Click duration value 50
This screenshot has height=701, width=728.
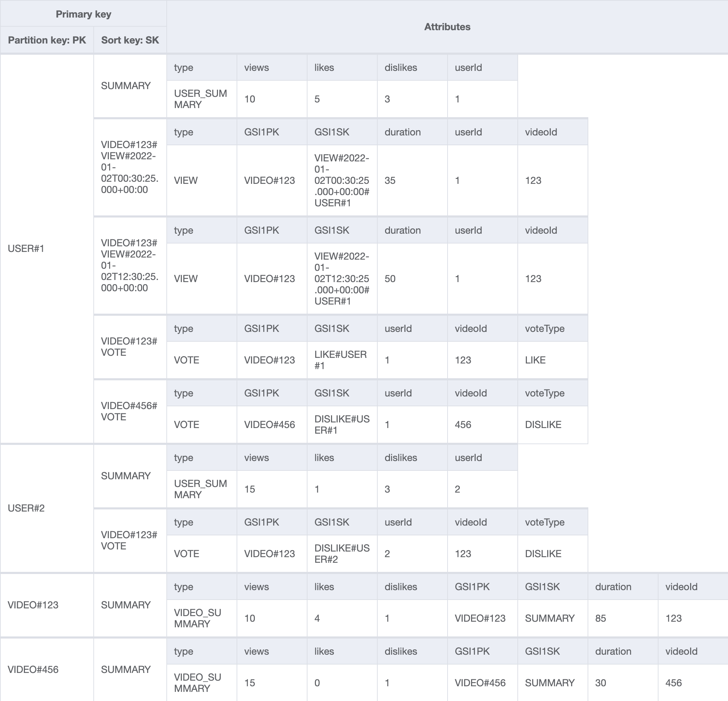pos(412,279)
